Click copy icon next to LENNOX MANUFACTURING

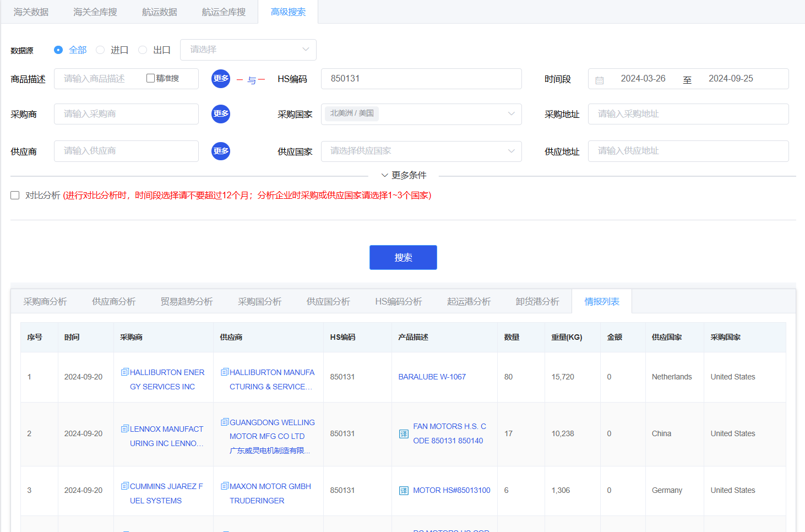[125, 428]
